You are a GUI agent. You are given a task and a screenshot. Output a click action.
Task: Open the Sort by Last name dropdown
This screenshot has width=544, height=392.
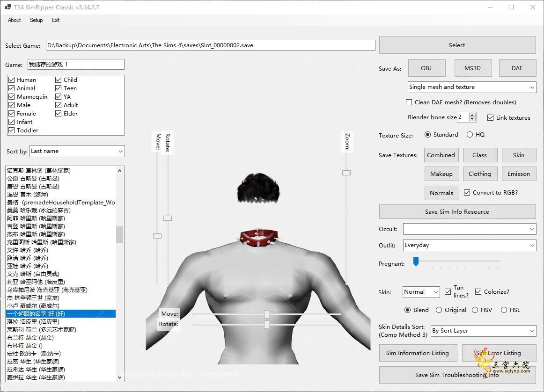77,151
